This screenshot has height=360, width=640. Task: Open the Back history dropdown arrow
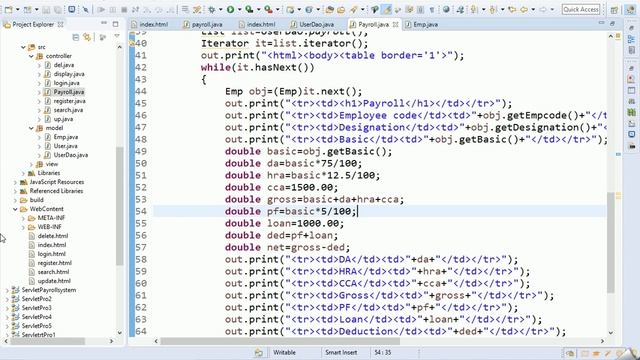click(x=533, y=9)
